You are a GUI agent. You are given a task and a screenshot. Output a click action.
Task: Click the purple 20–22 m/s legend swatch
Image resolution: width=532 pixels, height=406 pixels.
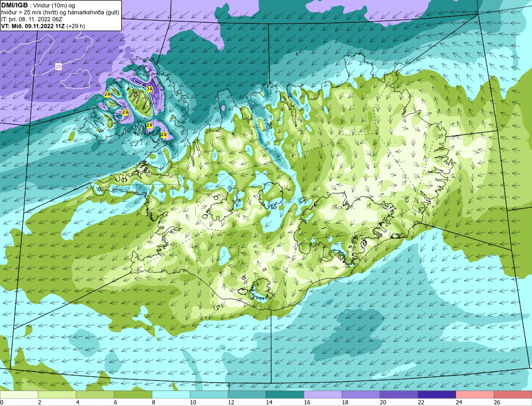point(399,394)
